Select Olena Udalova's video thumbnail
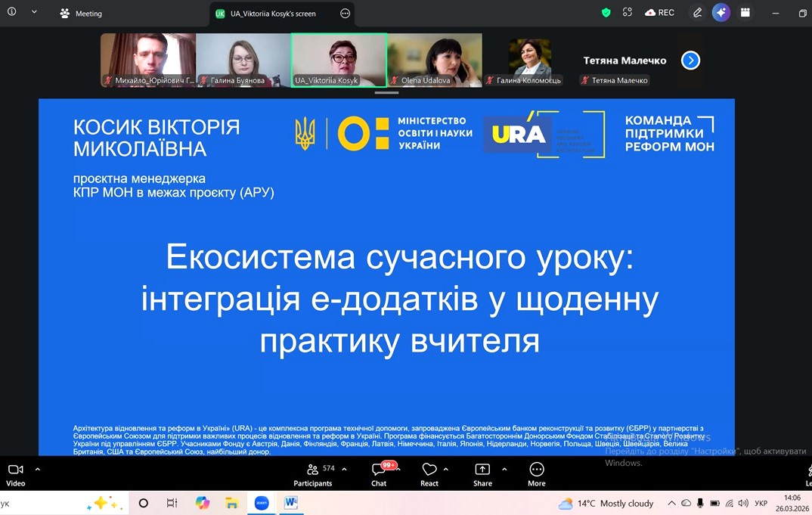Screen dimensions: 812x515 pyautogui.click(x=434, y=60)
